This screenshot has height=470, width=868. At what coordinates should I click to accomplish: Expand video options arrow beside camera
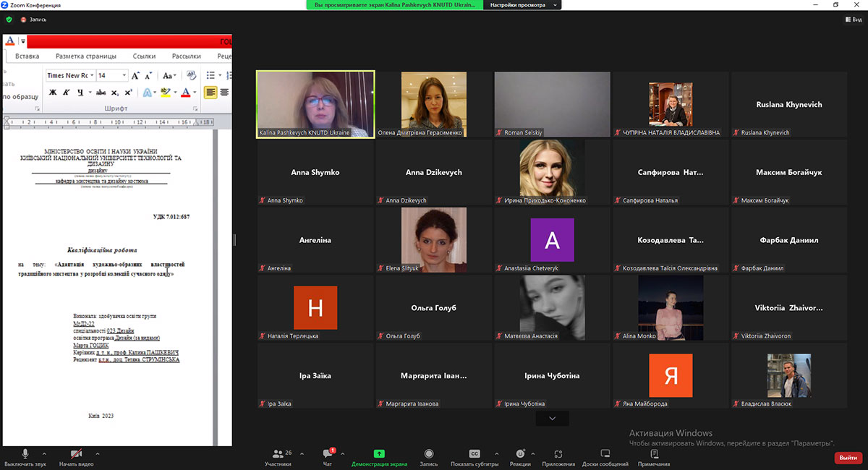(x=97, y=454)
